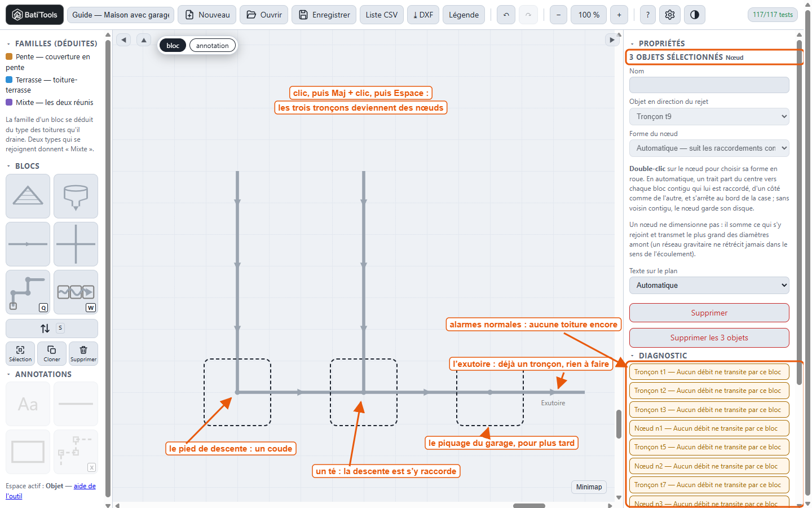Open the Forme du nœud dropdown
Screen dimensions: 812x508
point(709,148)
